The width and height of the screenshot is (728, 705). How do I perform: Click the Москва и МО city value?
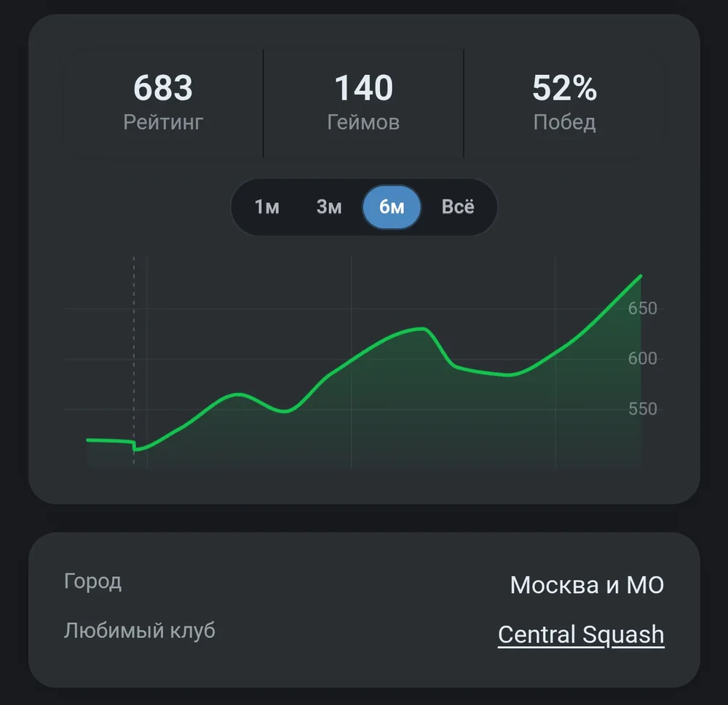pyautogui.click(x=587, y=585)
